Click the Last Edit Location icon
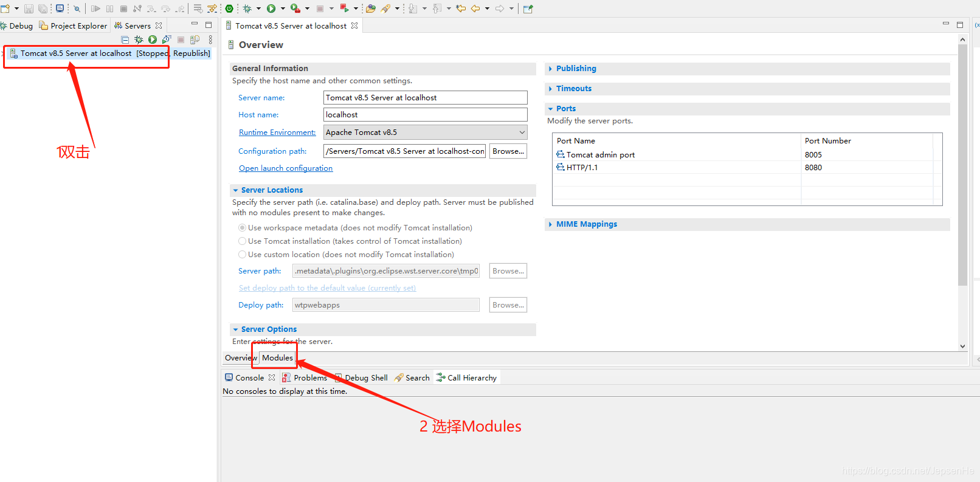Screen dimensions: 980x482 (461, 9)
